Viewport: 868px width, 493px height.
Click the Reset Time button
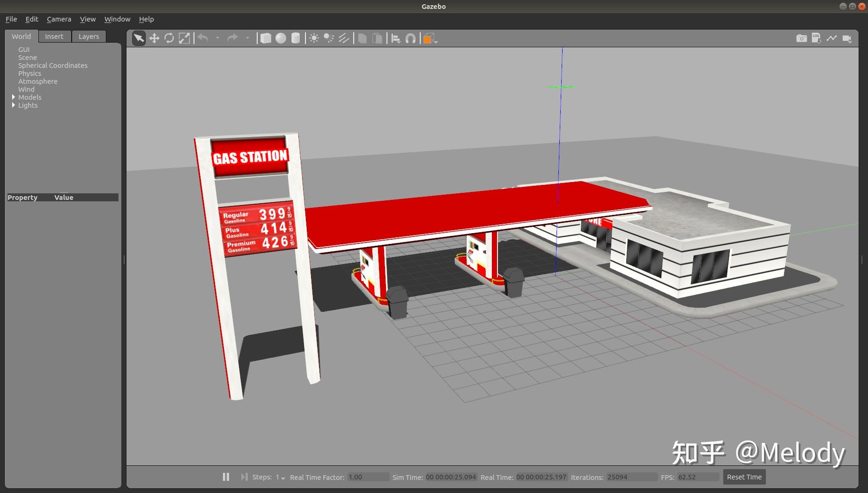[744, 477]
